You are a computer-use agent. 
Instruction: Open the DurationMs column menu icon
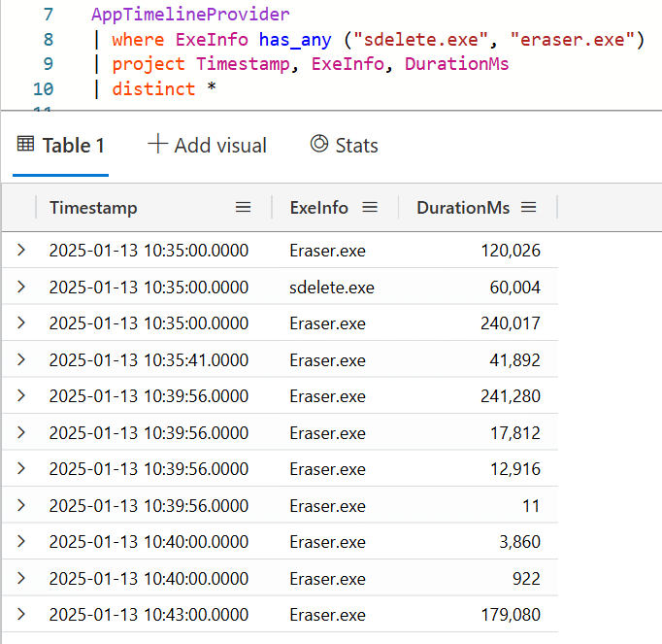click(x=528, y=208)
